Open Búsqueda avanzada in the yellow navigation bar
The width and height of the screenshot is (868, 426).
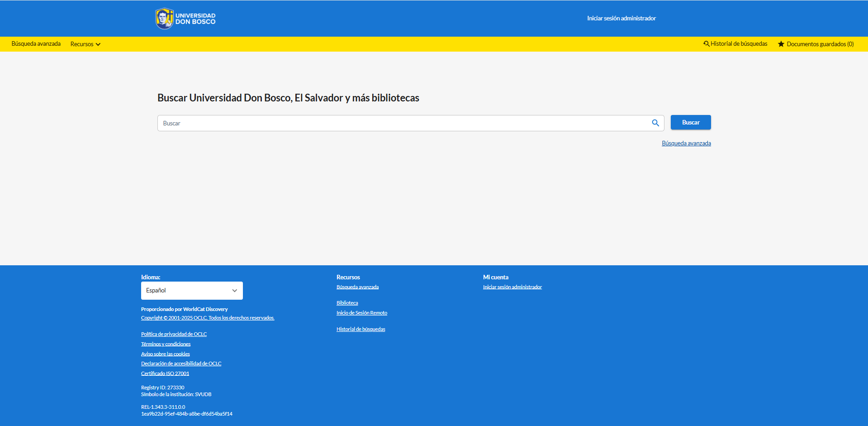[x=36, y=44]
